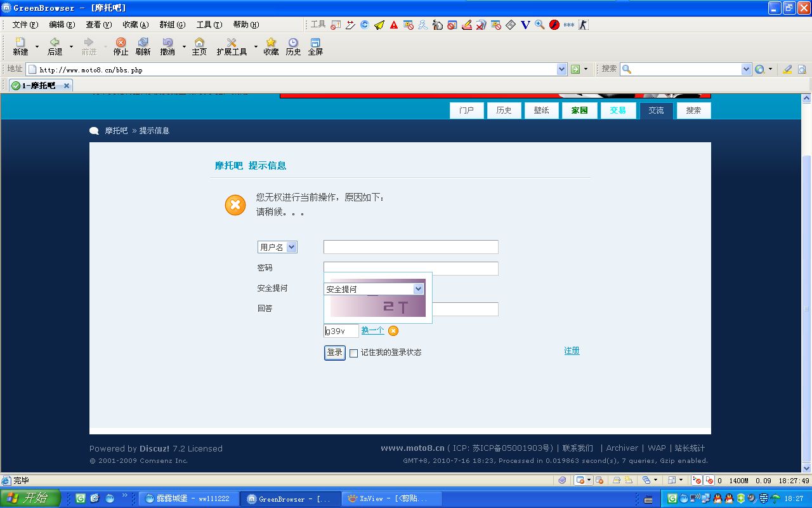
Task: Click into the 密码 input field
Action: tap(411, 269)
